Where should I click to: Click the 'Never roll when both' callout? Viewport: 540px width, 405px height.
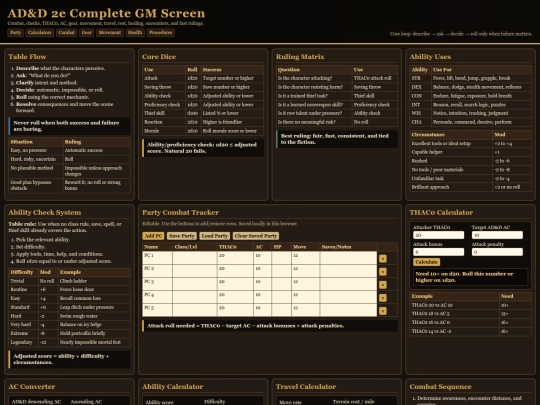coord(69,126)
